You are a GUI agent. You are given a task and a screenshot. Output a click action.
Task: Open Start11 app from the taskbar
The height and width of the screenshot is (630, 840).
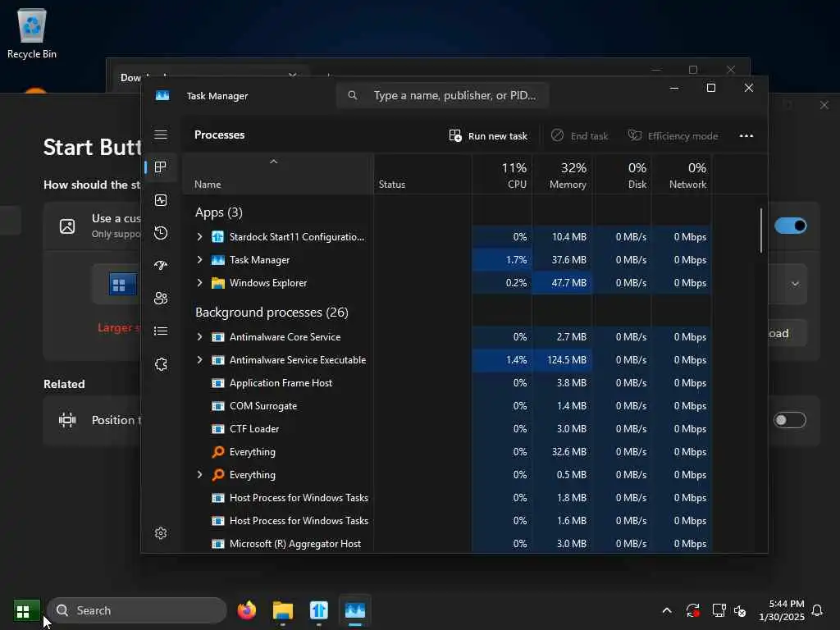pyautogui.click(x=319, y=610)
